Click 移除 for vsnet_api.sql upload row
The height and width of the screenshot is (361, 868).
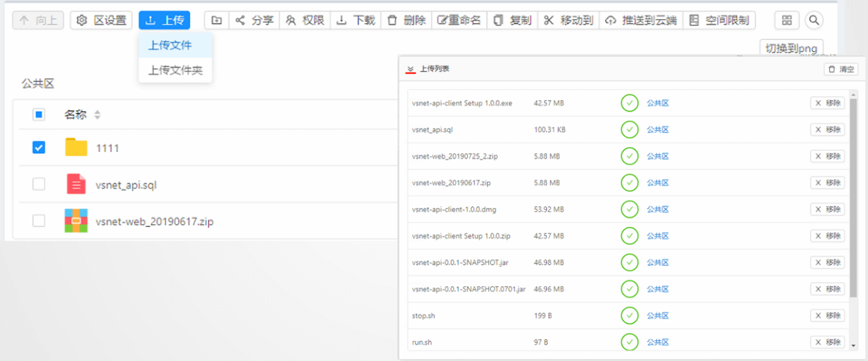pos(827,130)
